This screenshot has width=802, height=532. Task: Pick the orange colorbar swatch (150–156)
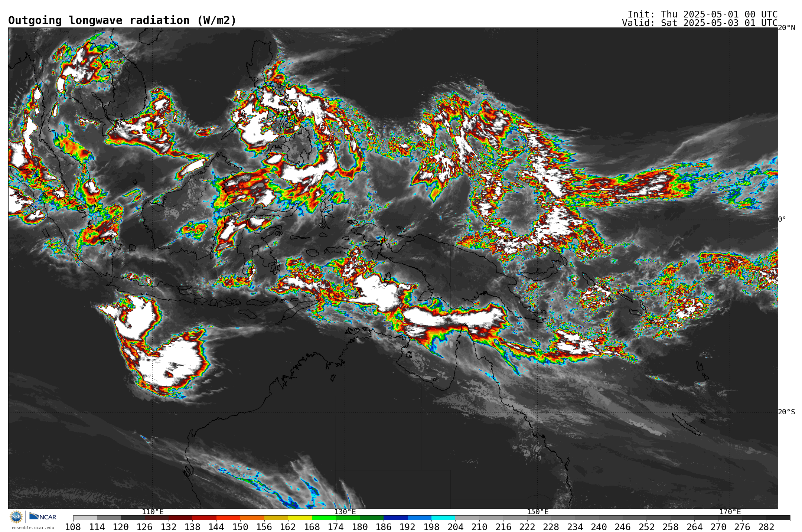tap(252, 518)
